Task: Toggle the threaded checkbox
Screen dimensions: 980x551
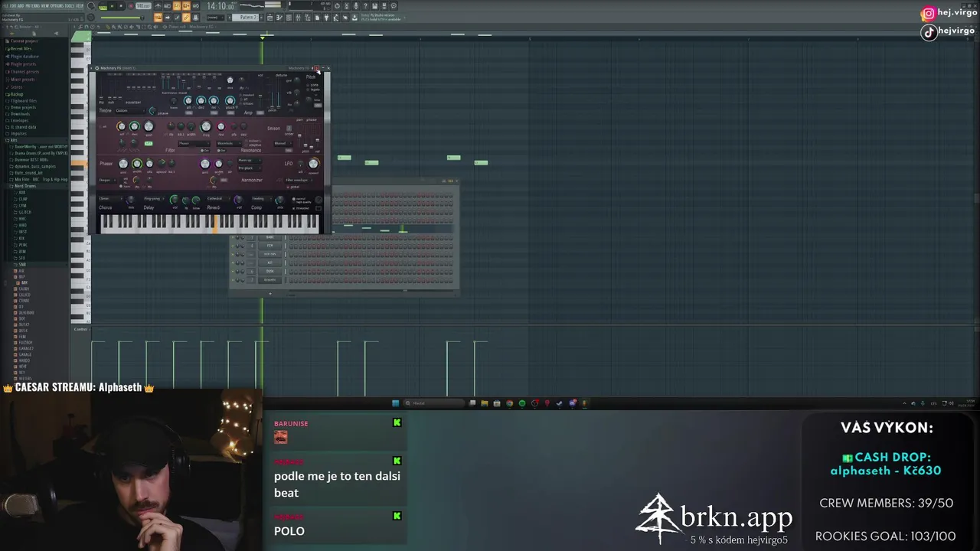Action: pyautogui.click(x=301, y=208)
